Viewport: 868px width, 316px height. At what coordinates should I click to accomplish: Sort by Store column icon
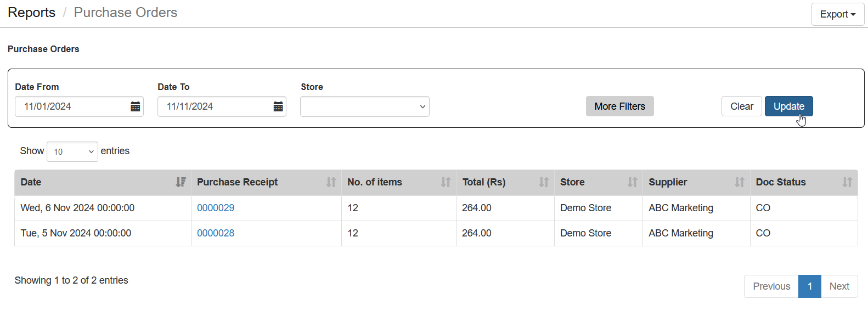(x=632, y=182)
